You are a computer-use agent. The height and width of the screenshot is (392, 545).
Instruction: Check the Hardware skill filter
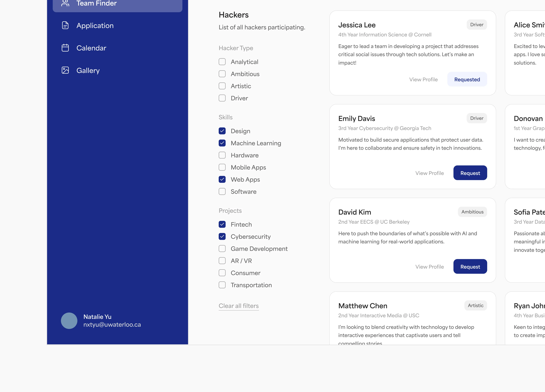pos(222,155)
